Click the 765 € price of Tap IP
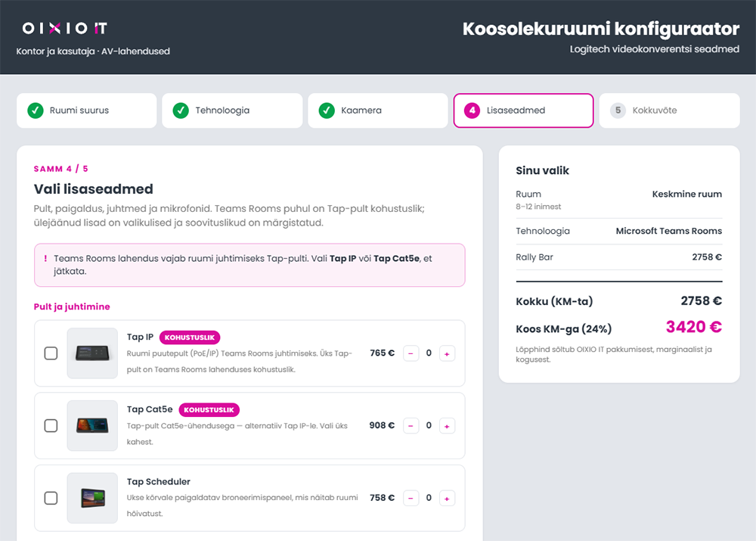 (382, 353)
